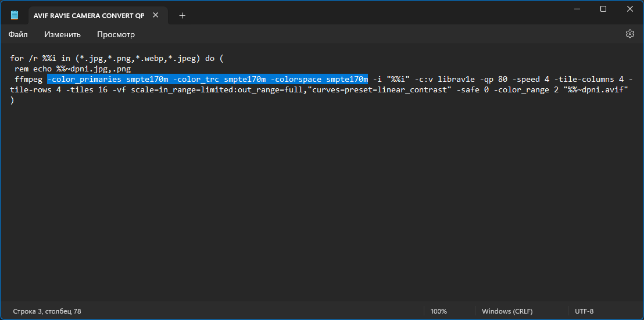This screenshot has height=320, width=644.
Task: Add a new tab with the plus icon
Action: 183,15
